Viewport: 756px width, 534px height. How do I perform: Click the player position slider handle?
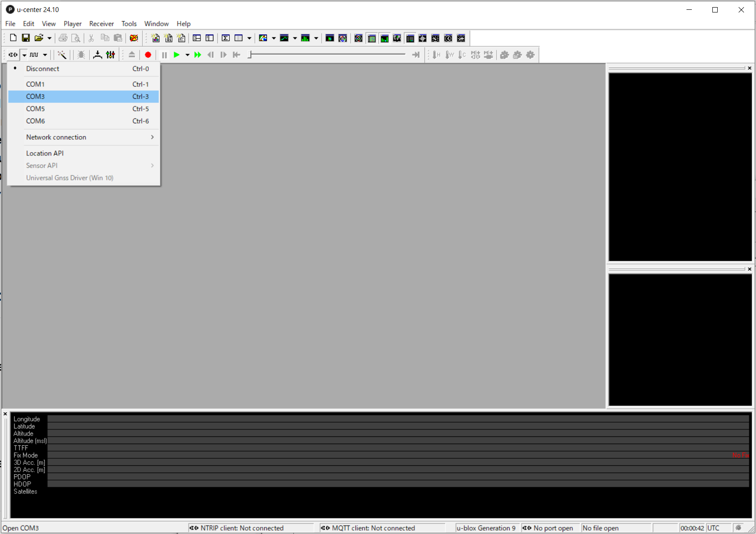coord(250,55)
